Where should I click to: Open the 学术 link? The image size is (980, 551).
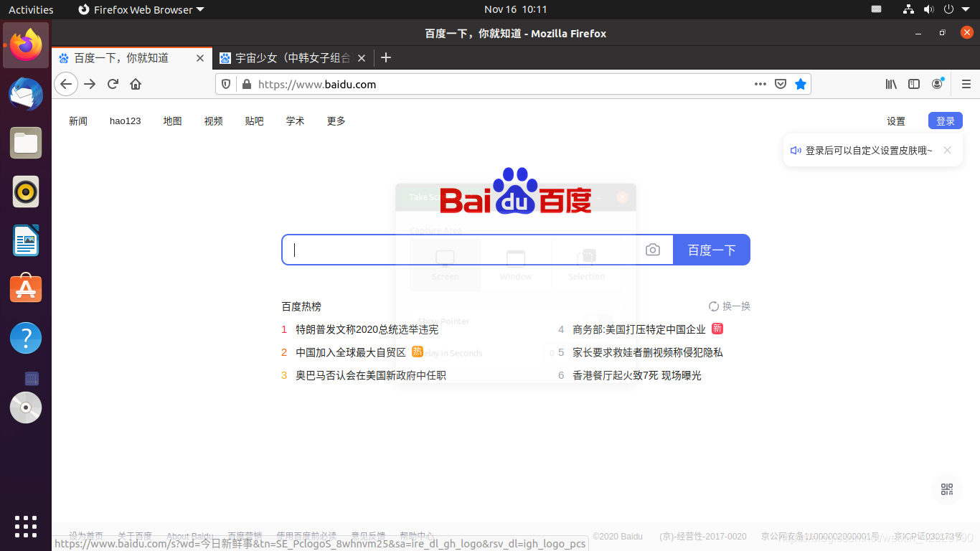[295, 121]
